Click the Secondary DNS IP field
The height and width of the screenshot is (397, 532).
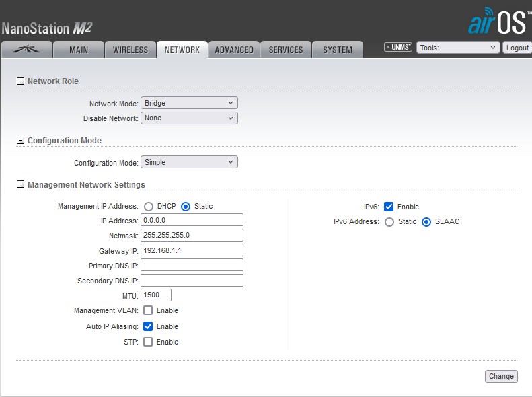[192, 281]
